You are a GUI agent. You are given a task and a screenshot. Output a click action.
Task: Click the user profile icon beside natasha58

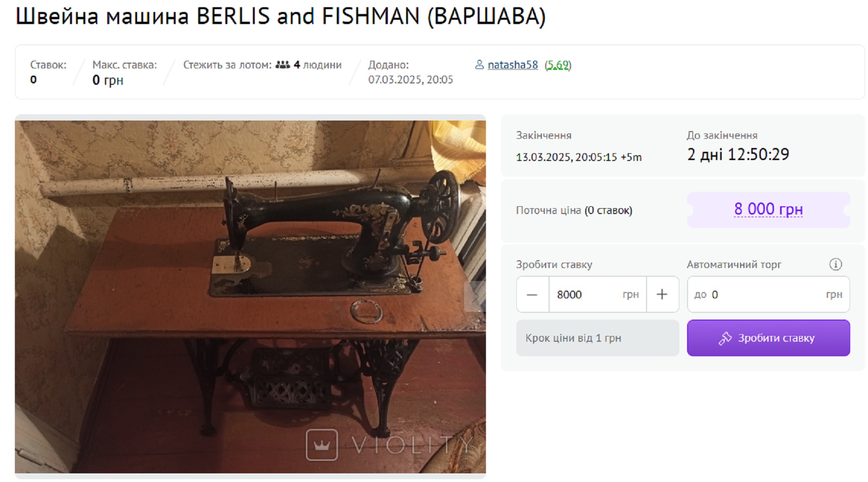click(479, 65)
